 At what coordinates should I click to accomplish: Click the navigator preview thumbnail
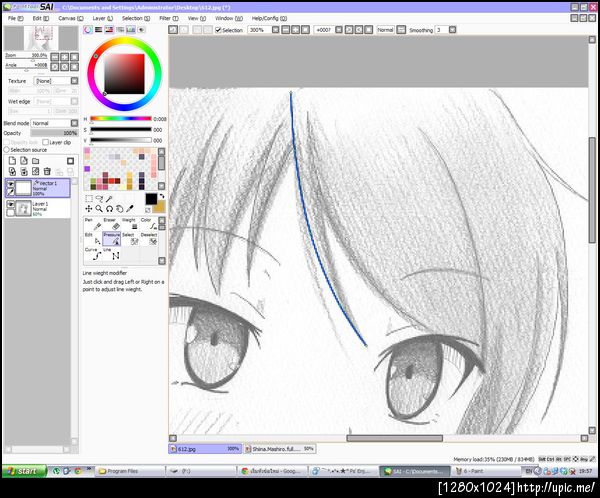click(x=41, y=38)
